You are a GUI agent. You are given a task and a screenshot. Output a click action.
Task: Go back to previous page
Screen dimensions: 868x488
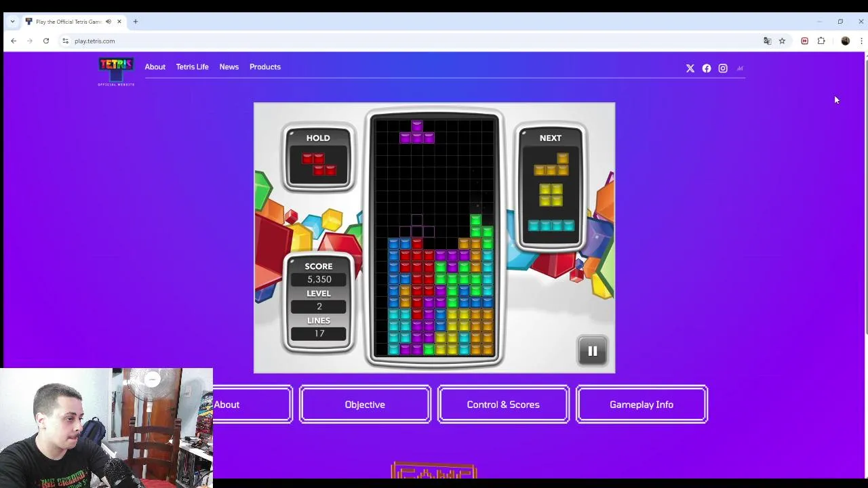coord(14,41)
